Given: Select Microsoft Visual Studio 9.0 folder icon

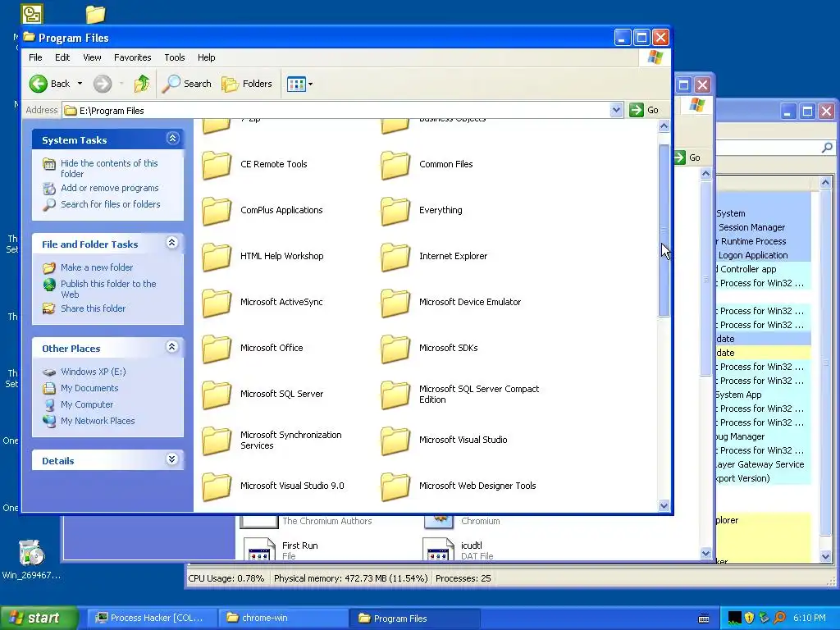Looking at the screenshot, I should coord(217,487).
